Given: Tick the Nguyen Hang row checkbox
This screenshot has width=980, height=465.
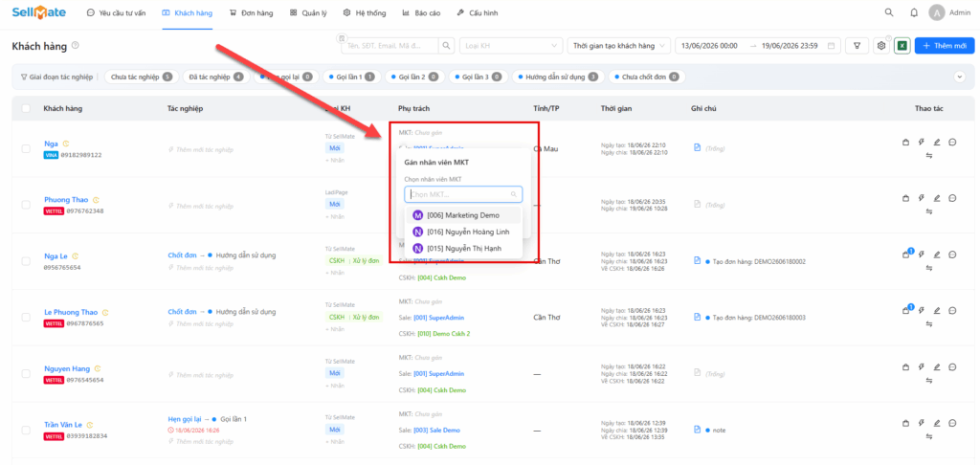Looking at the screenshot, I should (x=26, y=373).
